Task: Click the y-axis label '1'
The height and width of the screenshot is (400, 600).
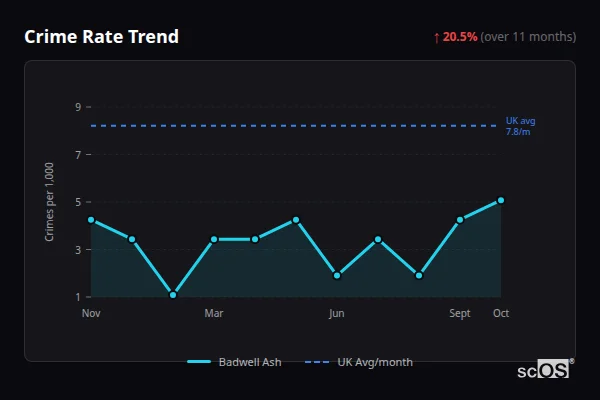Action: pos(78,297)
